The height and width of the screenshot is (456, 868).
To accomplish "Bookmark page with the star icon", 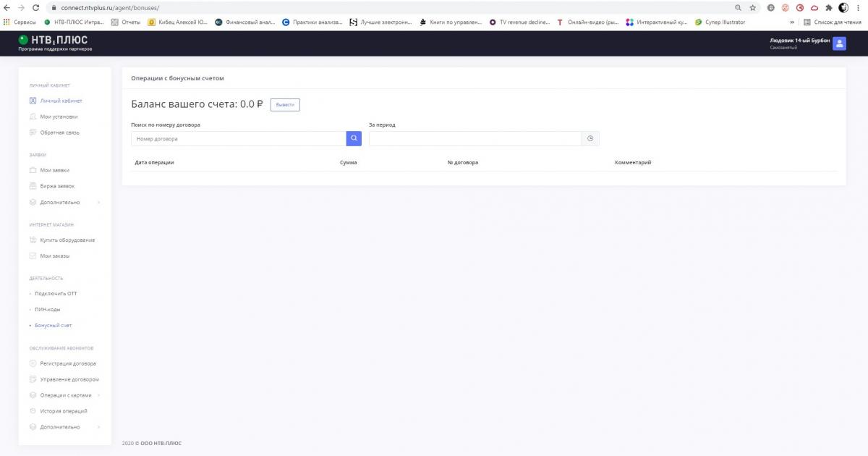I will tap(753, 7).
